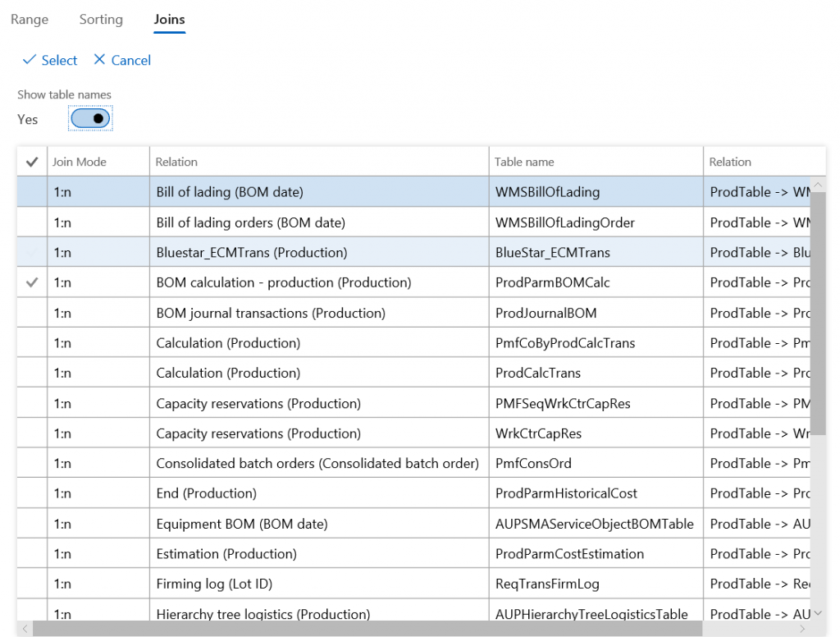Image resolution: width=840 pixels, height=637 pixels.
Task: Check the Bill of lading orders row
Action: coord(32,222)
